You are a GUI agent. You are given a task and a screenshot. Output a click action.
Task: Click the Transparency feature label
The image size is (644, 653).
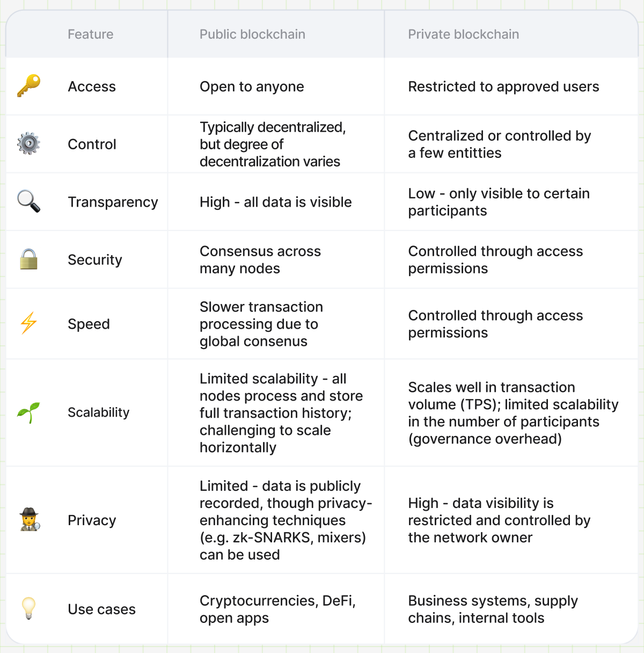point(113,202)
